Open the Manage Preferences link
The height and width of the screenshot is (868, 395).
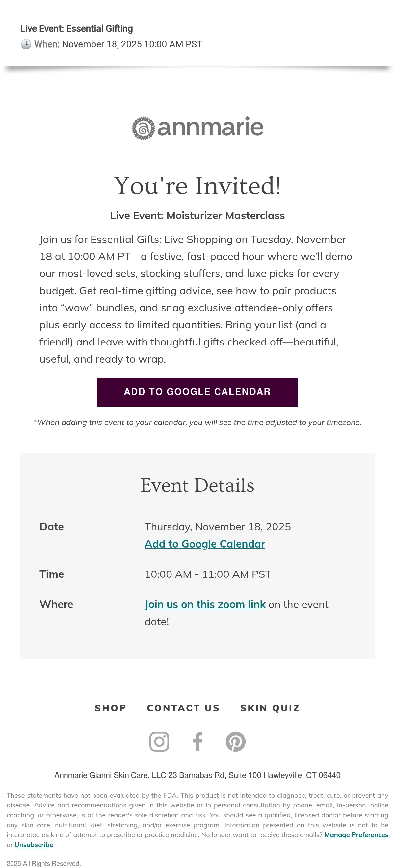click(x=356, y=835)
